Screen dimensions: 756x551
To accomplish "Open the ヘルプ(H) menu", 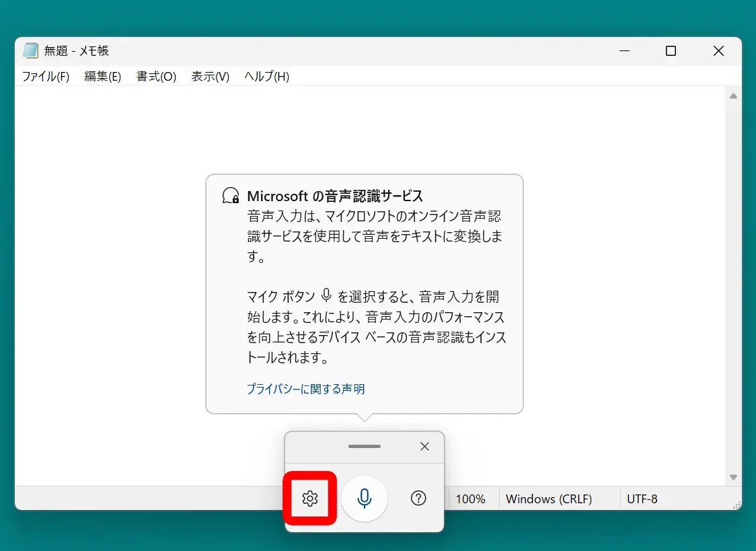I will click(266, 76).
